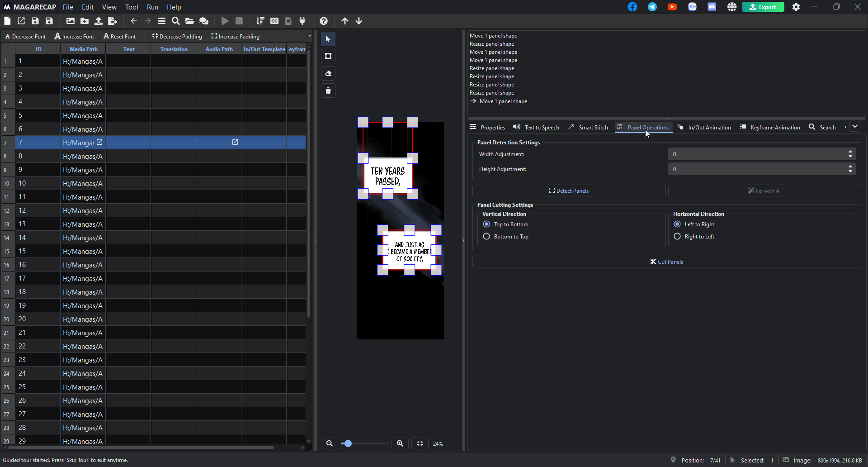Switch to the Text to Speech tab

click(x=536, y=127)
